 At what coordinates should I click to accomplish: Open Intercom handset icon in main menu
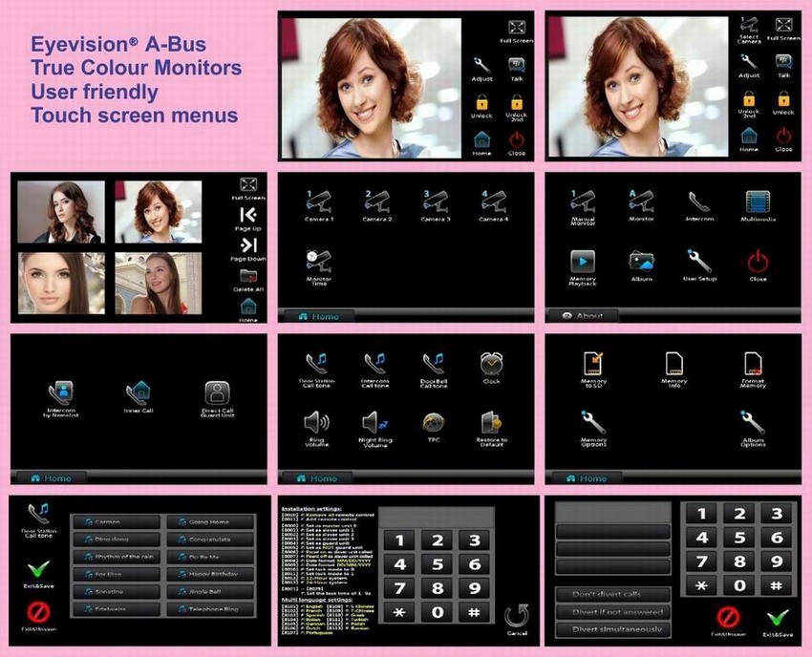pyautogui.click(x=699, y=201)
